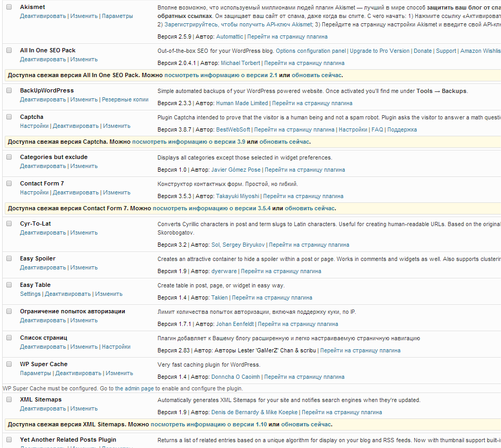Open Human Made Limited author link

242,104
